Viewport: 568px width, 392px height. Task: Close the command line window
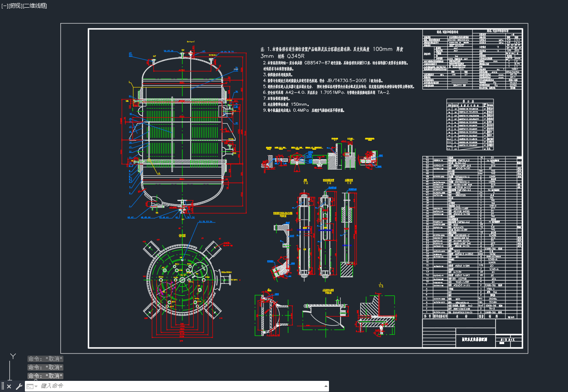(9, 386)
